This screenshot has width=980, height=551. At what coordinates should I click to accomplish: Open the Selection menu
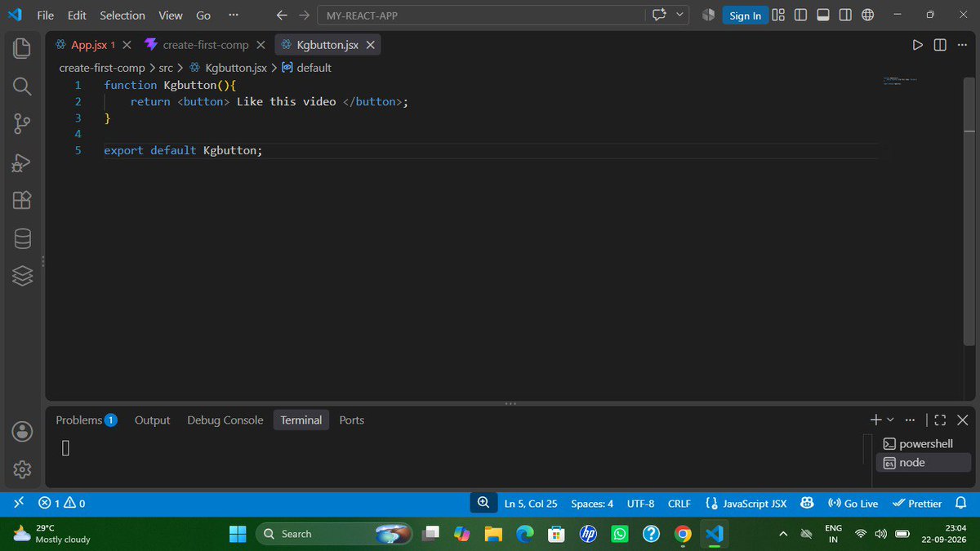pyautogui.click(x=122, y=15)
